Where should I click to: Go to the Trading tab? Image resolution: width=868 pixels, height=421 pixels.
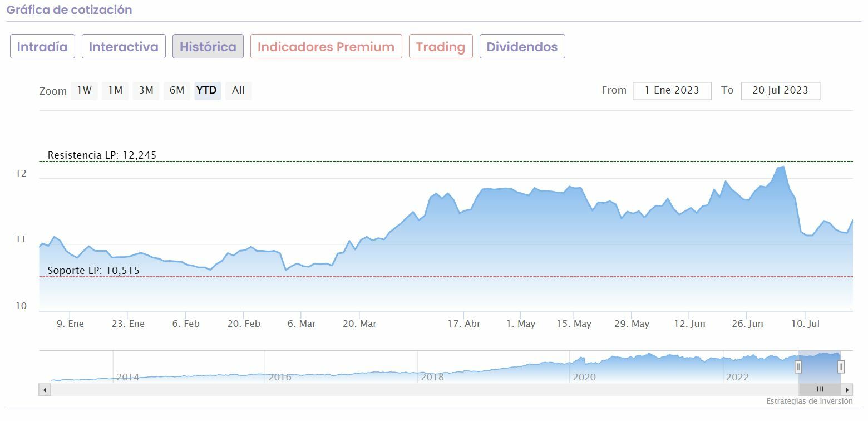click(441, 47)
